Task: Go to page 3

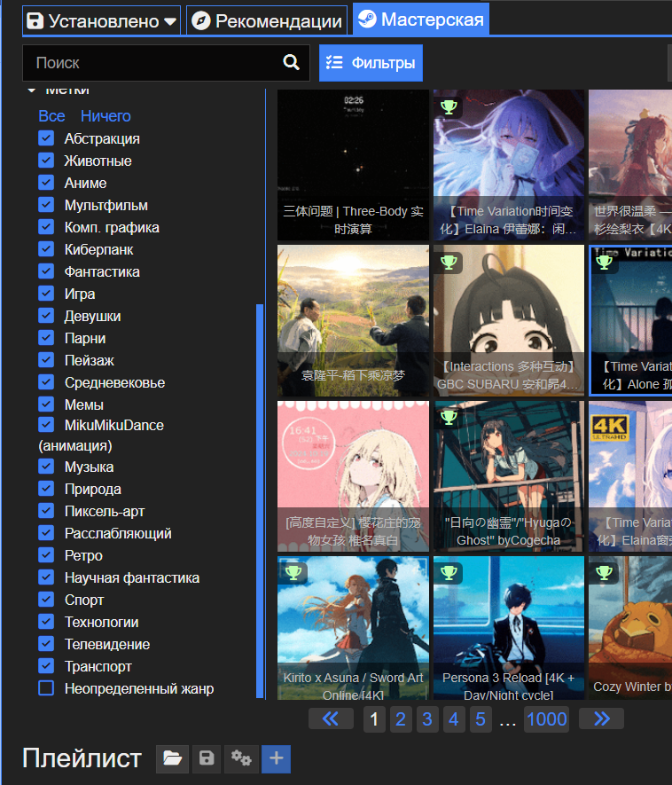Action: click(426, 718)
